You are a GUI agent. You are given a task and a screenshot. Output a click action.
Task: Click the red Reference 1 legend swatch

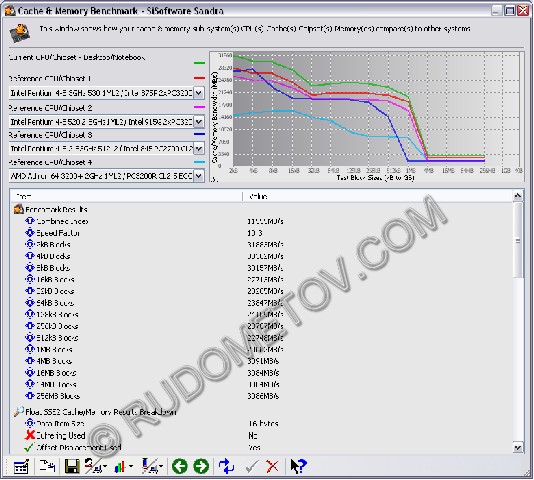(x=199, y=78)
